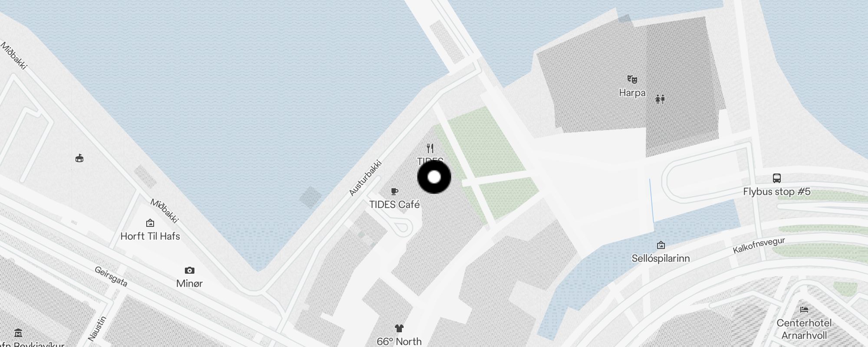
Task: Open the 66° North clothing shirt icon
Action: [x=399, y=328]
